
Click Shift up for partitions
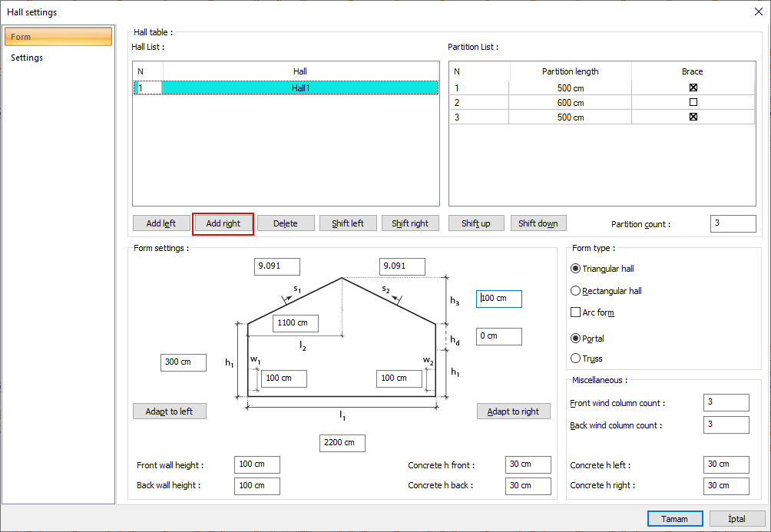tap(476, 223)
